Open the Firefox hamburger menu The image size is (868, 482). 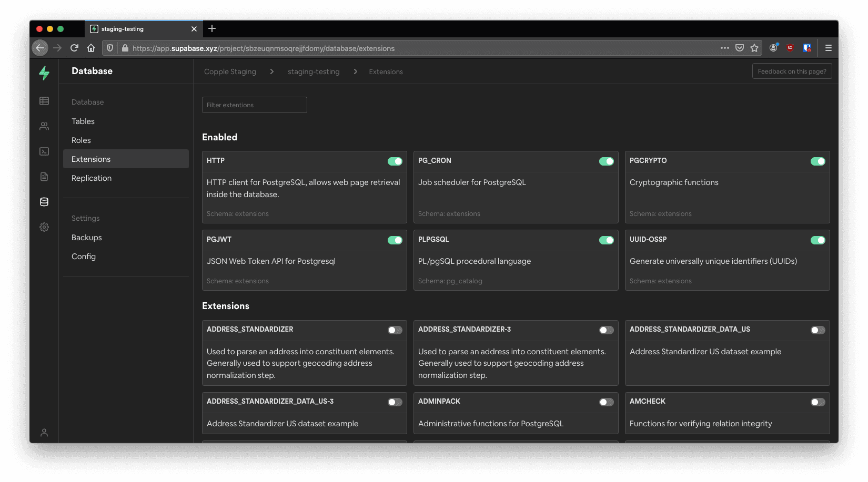pos(829,48)
